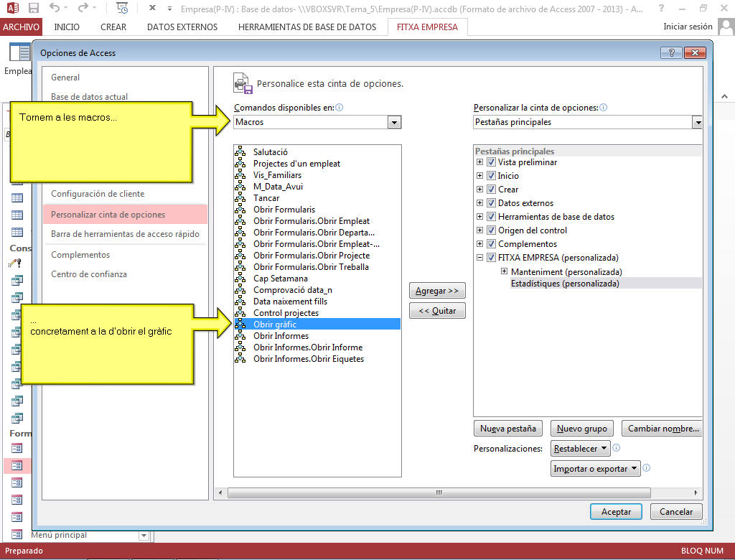735x560 pixels.
Task: Click the horizontal scrollbar in options dialog
Action: (439, 493)
